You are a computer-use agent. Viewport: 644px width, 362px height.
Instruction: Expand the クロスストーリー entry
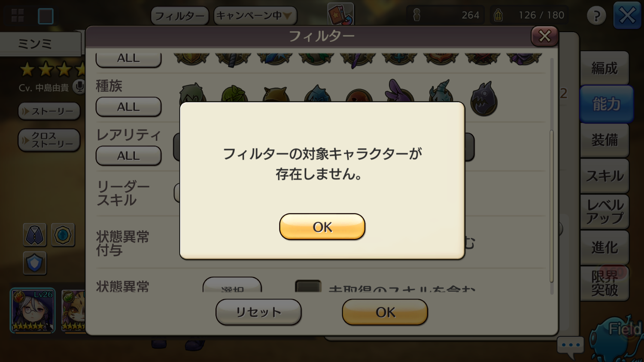49,140
